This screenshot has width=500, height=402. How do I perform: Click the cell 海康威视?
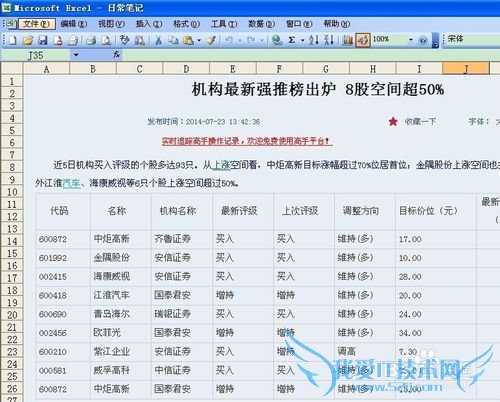coord(112,276)
